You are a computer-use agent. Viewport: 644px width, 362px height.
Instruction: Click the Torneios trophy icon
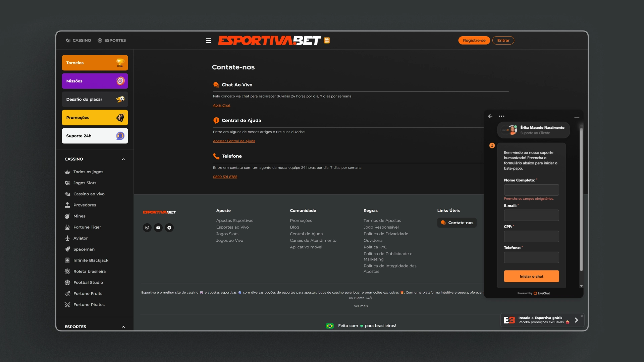tap(120, 63)
